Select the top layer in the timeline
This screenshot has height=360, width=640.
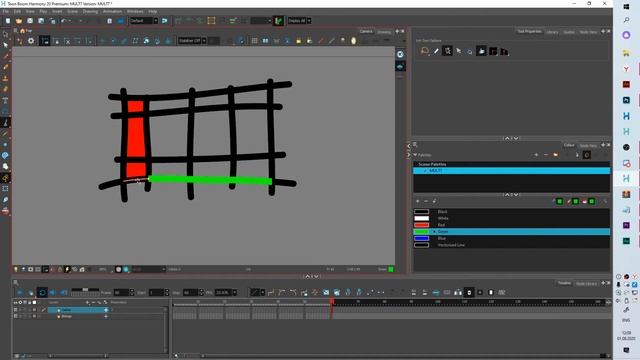point(78,310)
